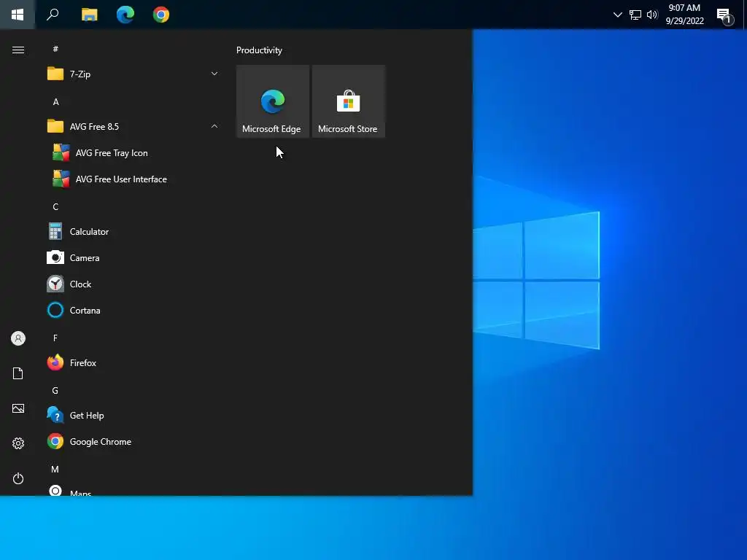Open the Get Help app
Viewport: 747px width, 560px height.
[133, 415]
